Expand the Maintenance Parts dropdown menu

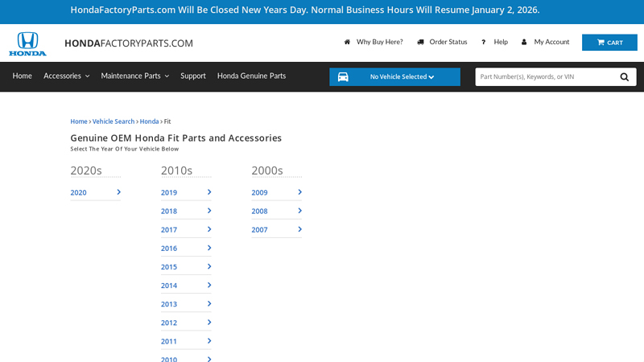pyautogui.click(x=134, y=76)
